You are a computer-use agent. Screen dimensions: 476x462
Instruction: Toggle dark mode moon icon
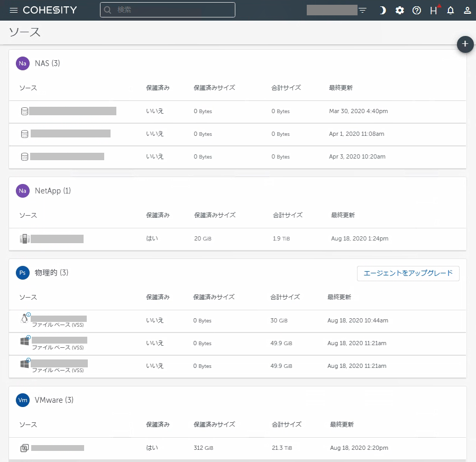point(382,11)
